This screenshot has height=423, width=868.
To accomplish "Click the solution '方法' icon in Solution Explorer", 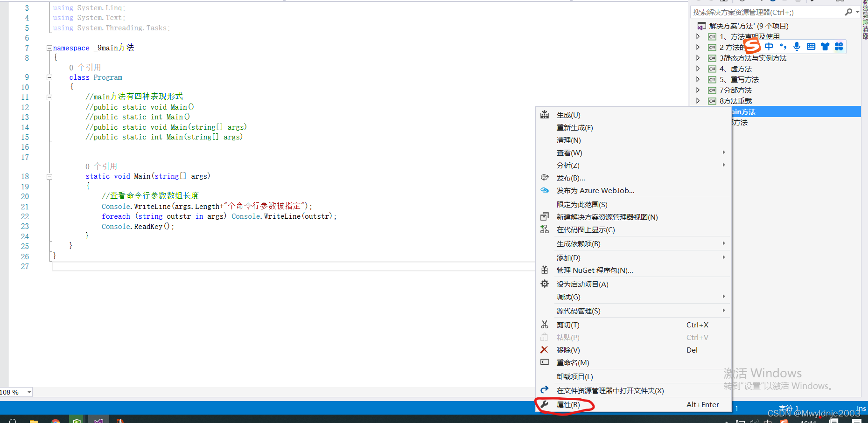I will (701, 26).
